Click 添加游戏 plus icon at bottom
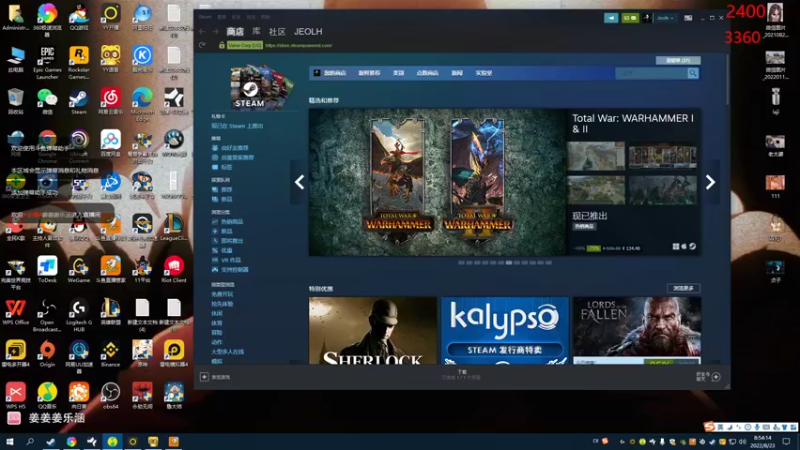 [x=204, y=377]
